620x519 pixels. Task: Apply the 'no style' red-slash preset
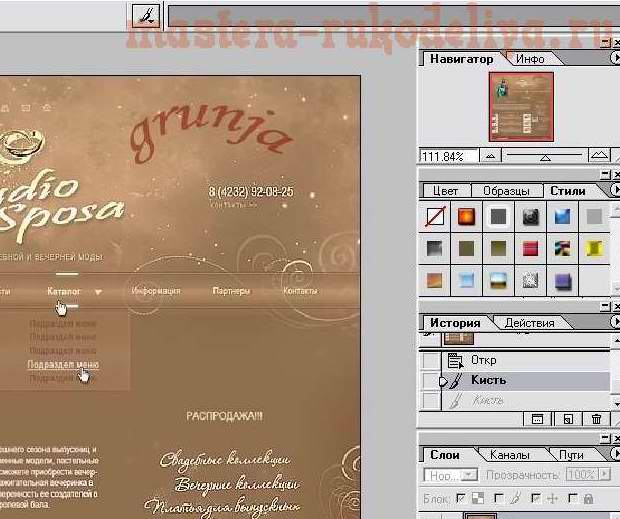(x=435, y=217)
